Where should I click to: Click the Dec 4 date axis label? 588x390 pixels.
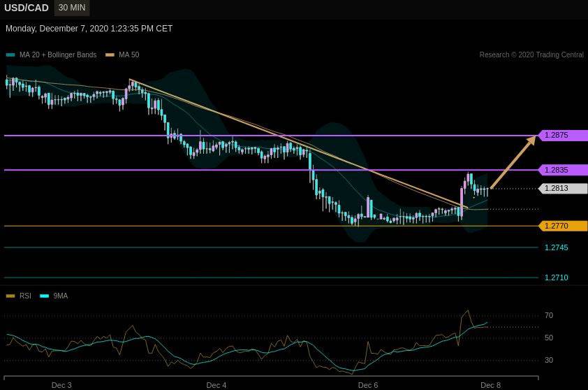pyautogui.click(x=216, y=385)
